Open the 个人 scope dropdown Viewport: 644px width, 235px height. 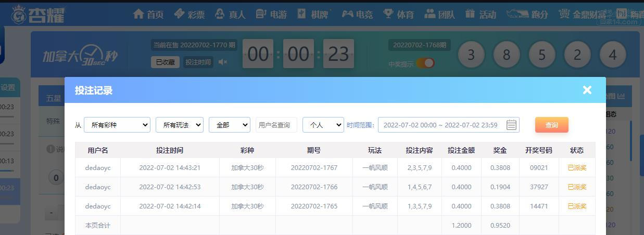[x=323, y=125]
